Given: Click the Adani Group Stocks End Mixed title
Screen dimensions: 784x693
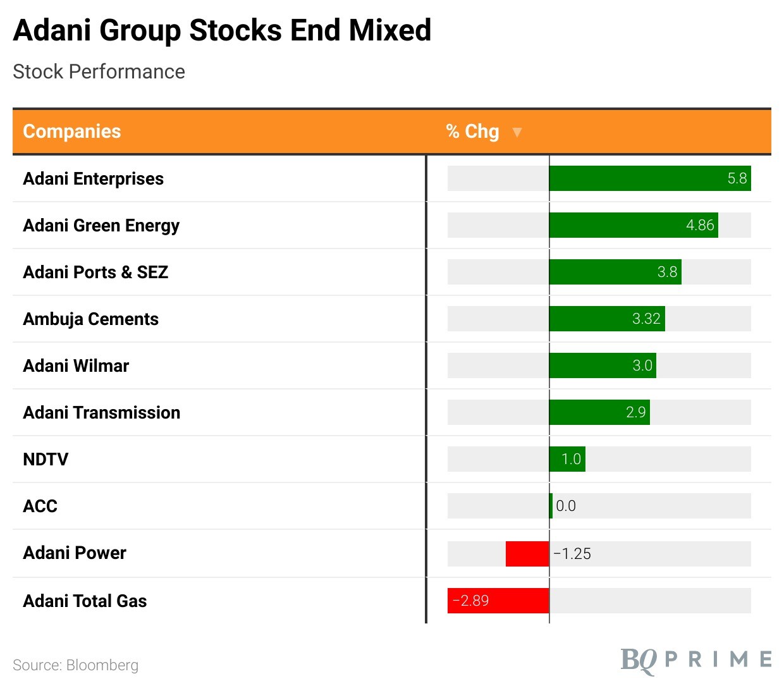Looking at the screenshot, I should [222, 30].
